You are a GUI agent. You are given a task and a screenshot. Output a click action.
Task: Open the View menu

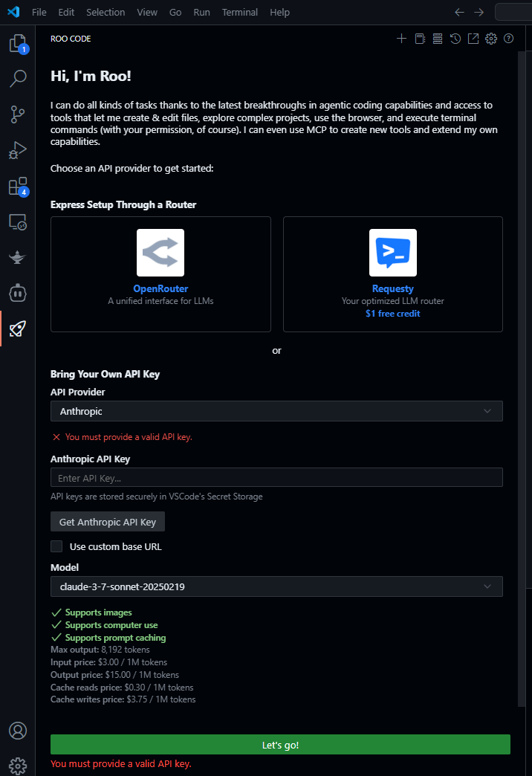point(147,13)
